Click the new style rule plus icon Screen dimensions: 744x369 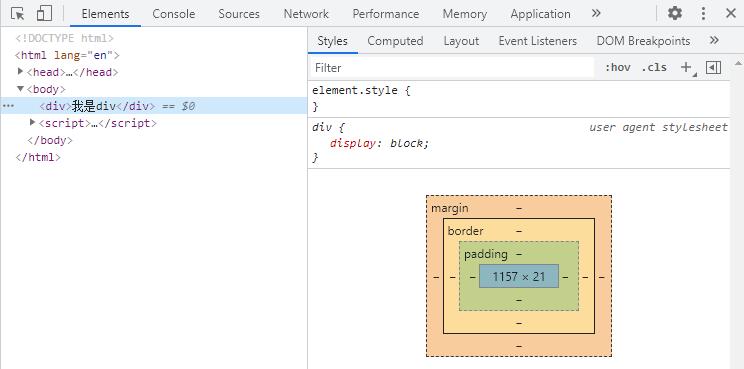tap(686, 68)
